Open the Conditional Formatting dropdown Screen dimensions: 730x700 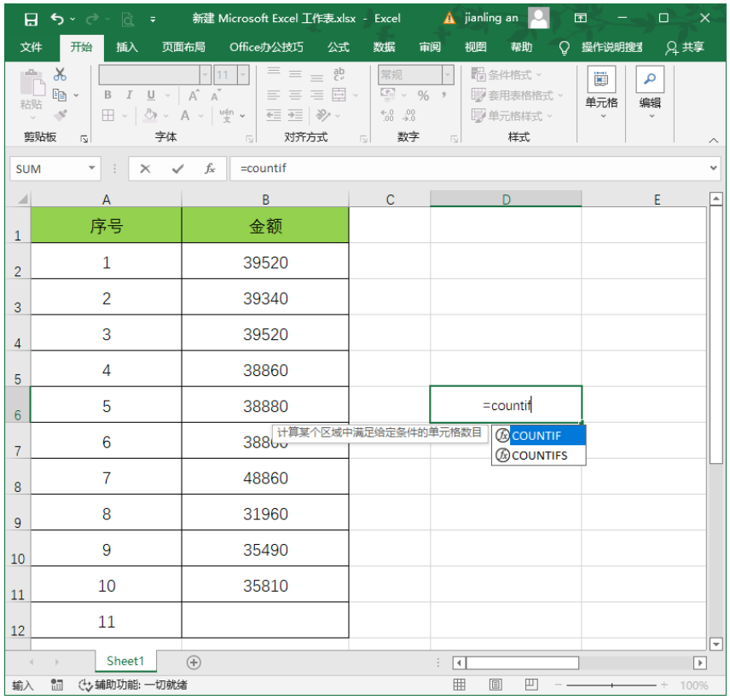[x=506, y=75]
